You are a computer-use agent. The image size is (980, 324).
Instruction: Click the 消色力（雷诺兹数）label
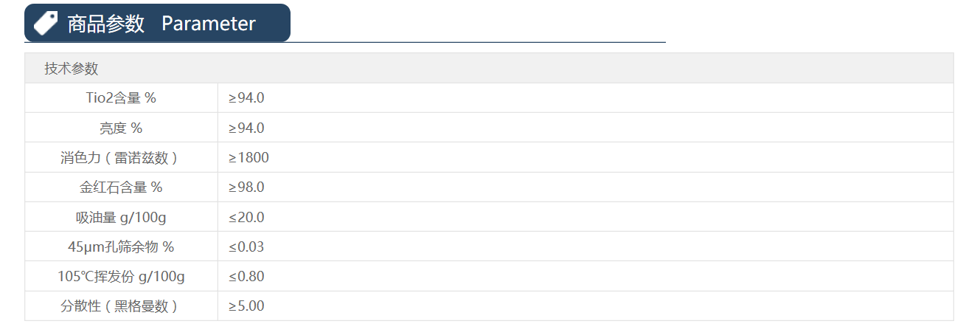click(121, 158)
